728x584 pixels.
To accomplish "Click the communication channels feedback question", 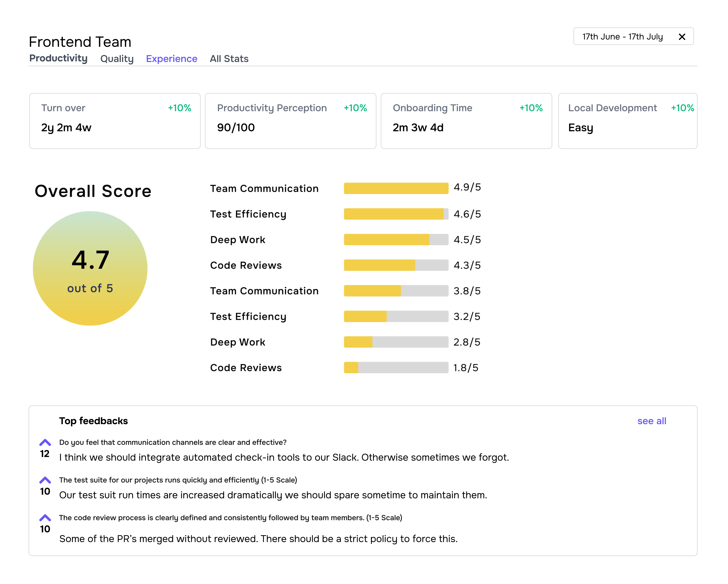I will pos(173,442).
